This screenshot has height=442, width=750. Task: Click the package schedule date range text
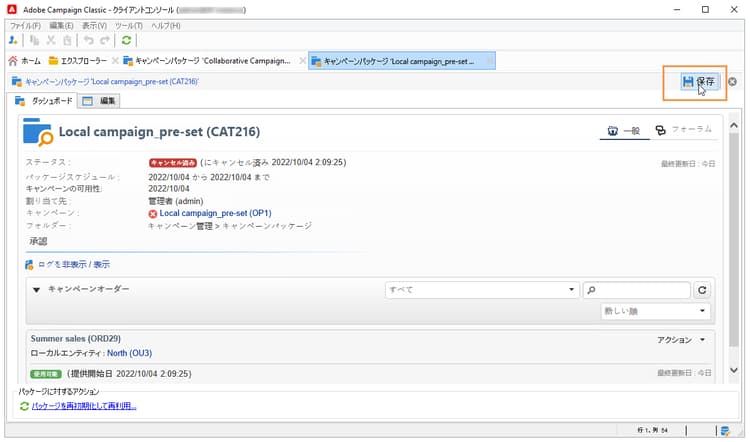(209, 177)
